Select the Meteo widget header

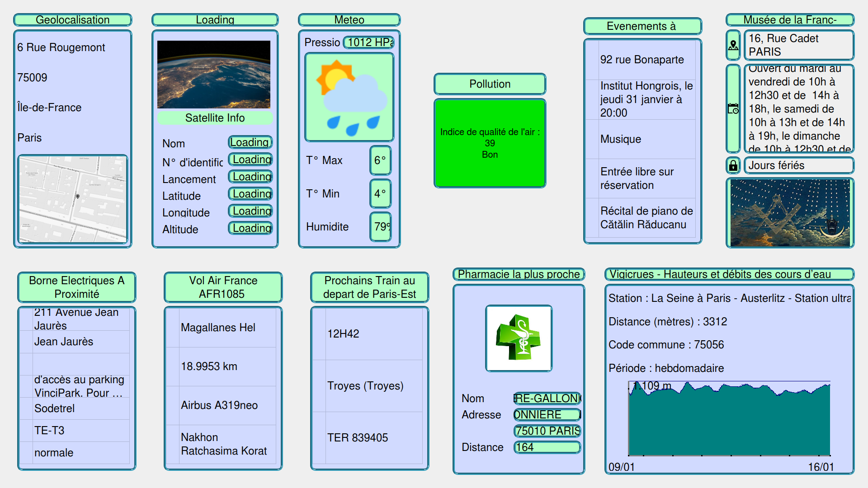point(349,20)
